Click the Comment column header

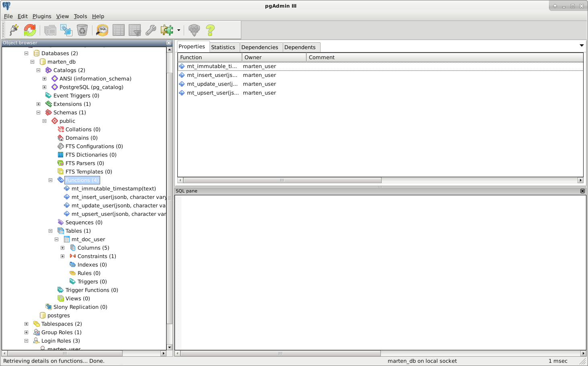coord(445,57)
